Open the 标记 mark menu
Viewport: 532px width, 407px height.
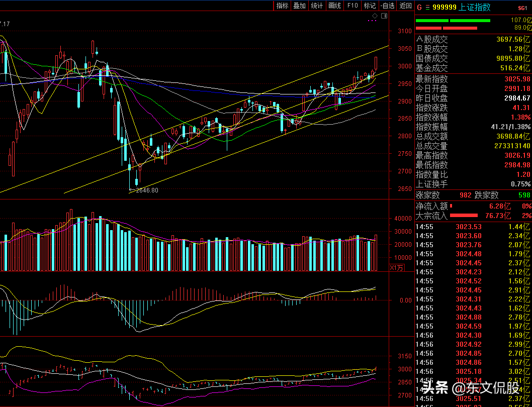370,6
